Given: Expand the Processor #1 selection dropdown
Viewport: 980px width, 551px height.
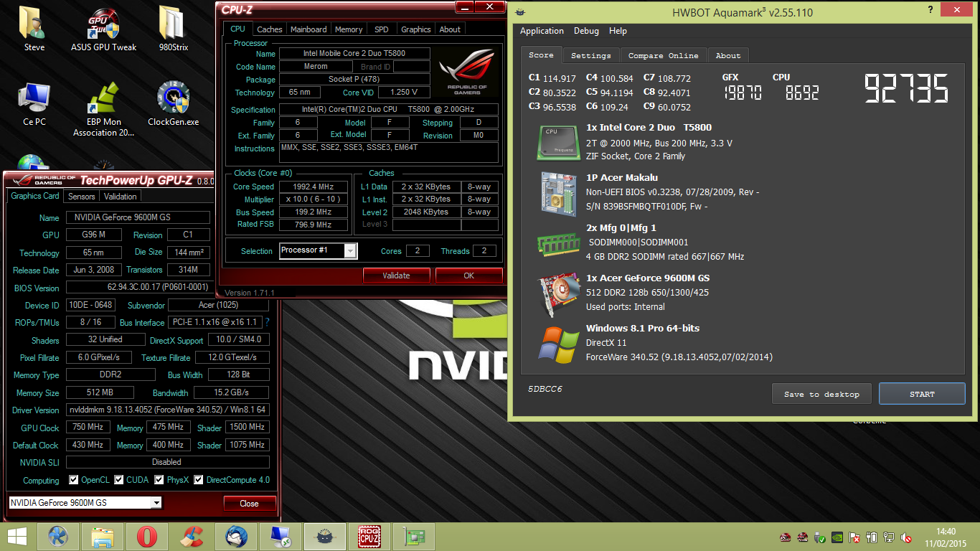Looking at the screenshot, I should [350, 250].
